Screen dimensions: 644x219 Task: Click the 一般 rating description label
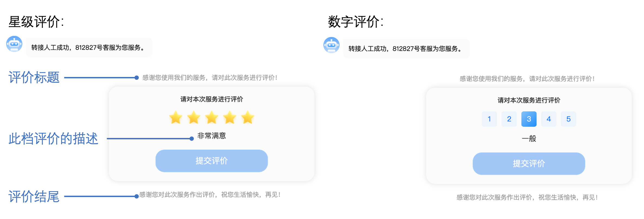[529, 139]
